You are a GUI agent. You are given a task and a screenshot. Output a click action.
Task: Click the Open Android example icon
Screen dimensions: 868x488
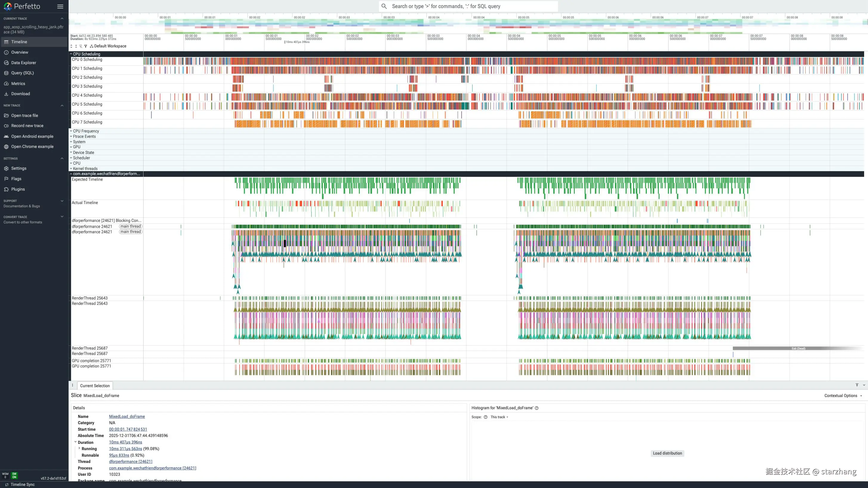[6, 136]
